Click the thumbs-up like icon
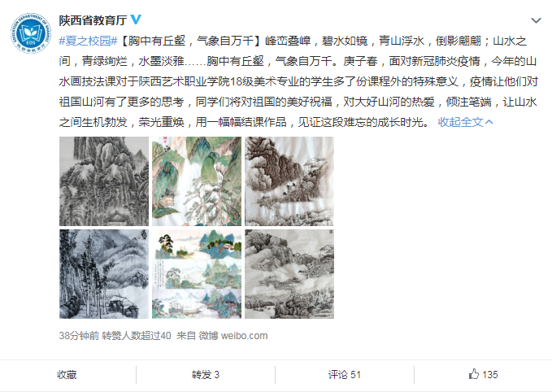This screenshot has width=552, height=392. (x=474, y=374)
